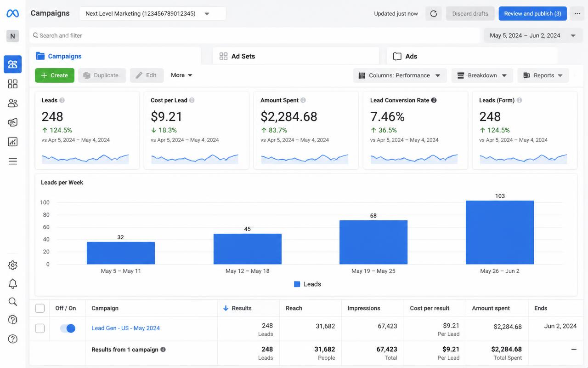Toggle the Lead Gen - US campaign on/off switch
The image size is (588, 368).
click(x=68, y=328)
